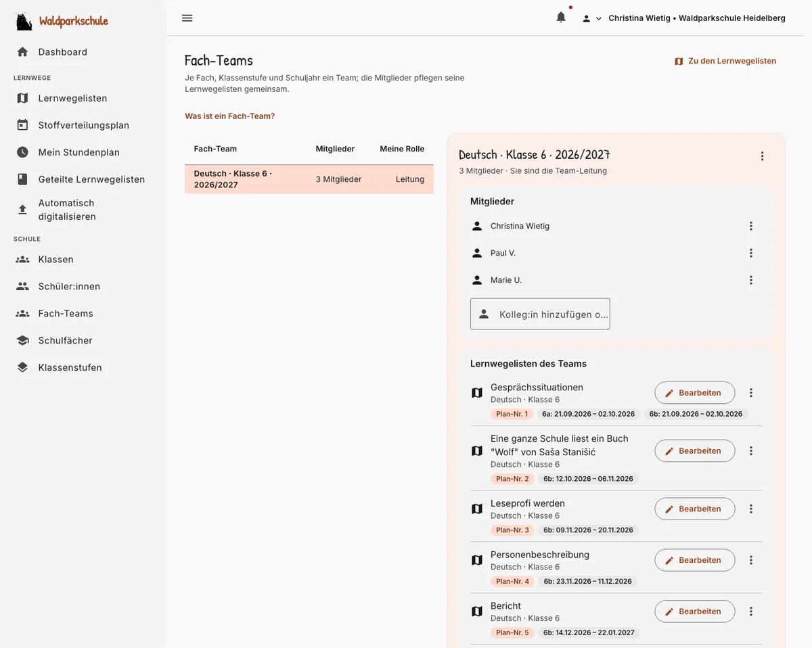
Task: Open team options menu for Deutsch Klasse 6
Action: [762, 156]
